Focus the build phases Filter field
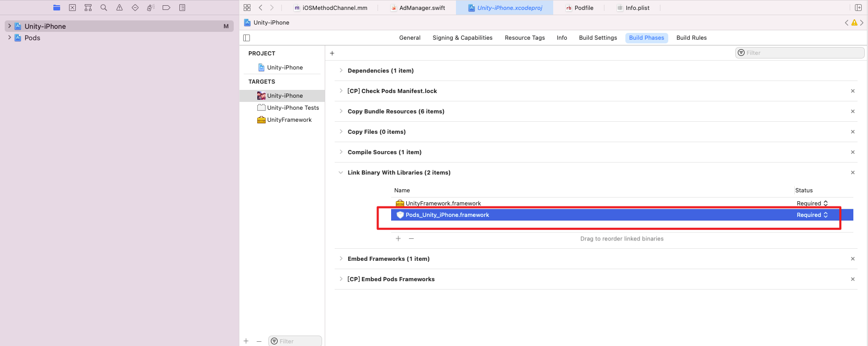Image resolution: width=868 pixels, height=346 pixels. pyautogui.click(x=800, y=53)
